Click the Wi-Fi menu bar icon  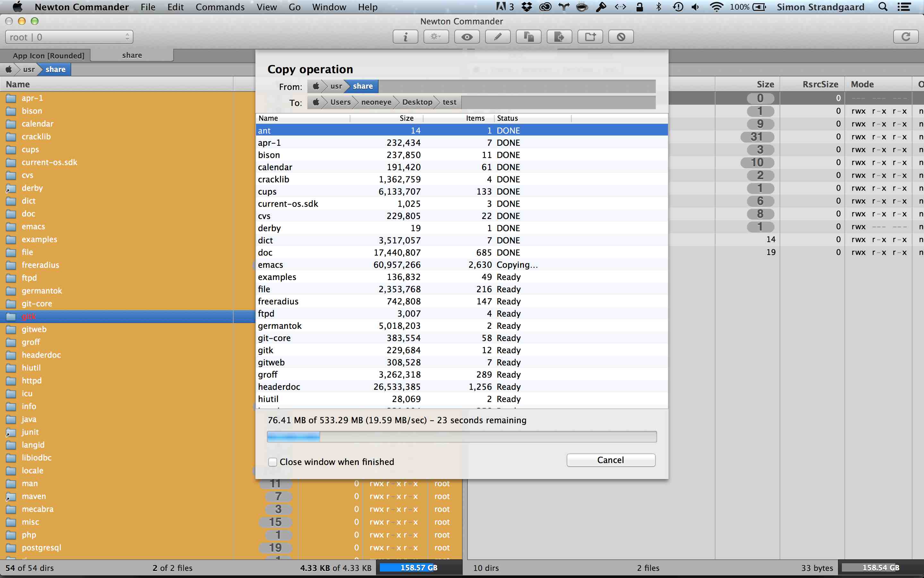click(716, 7)
